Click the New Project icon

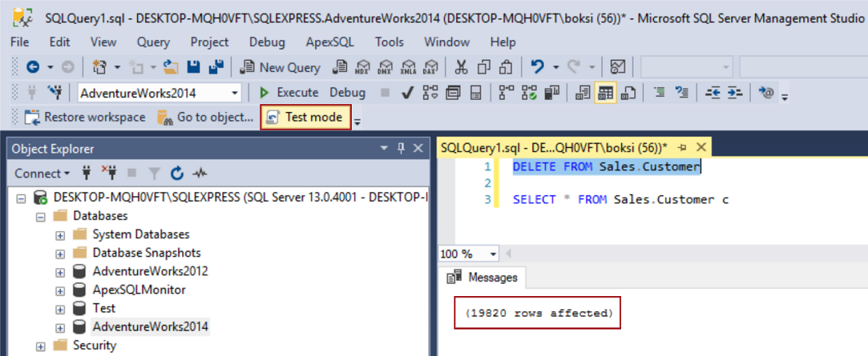[x=99, y=67]
